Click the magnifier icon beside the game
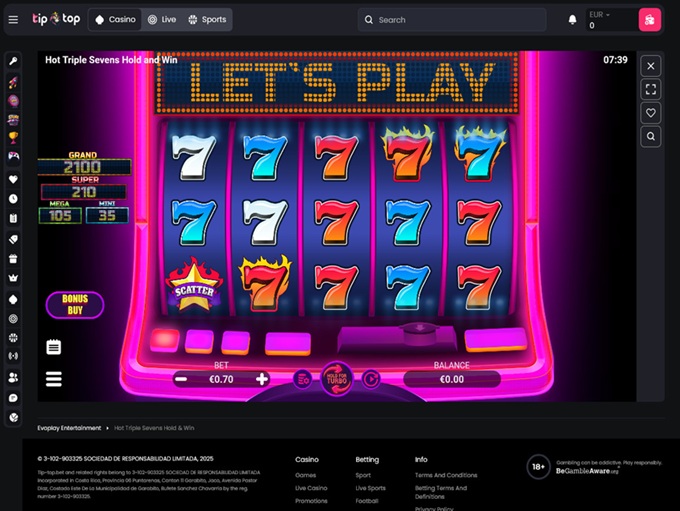 pyautogui.click(x=651, y=137)
